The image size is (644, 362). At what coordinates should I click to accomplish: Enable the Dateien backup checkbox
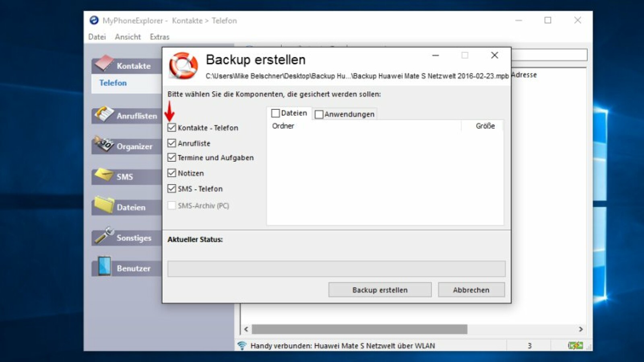pos(276,113)
